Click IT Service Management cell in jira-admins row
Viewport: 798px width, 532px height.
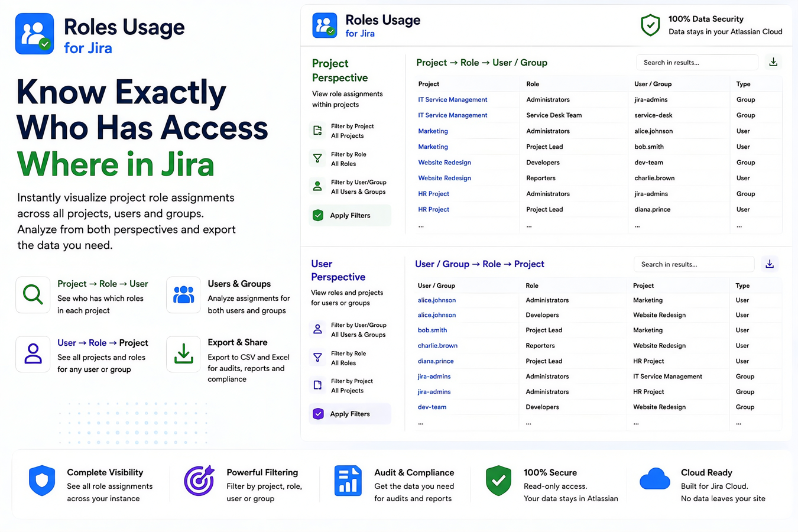click(x=667, y=377)
